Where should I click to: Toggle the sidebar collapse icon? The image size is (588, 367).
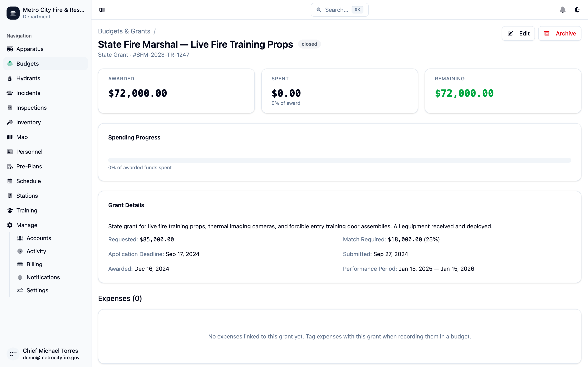click(102, 10)
